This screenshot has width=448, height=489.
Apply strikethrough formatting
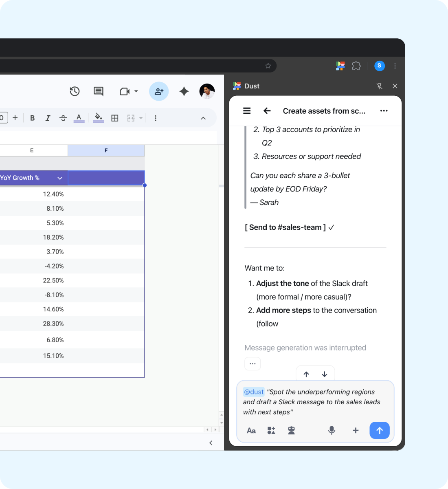(63, 118)
